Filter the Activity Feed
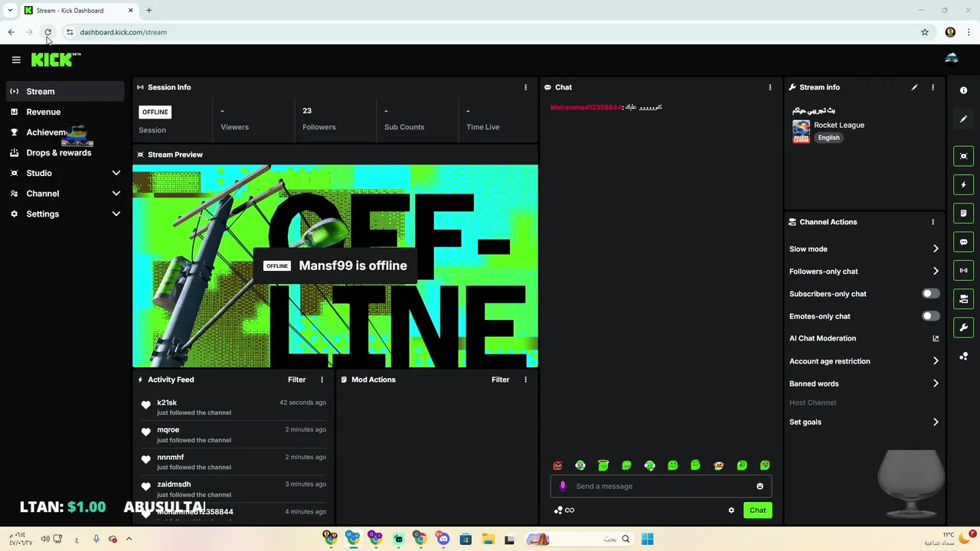The width and height of the screenshot is (980, 551). [x=296, y=380]
